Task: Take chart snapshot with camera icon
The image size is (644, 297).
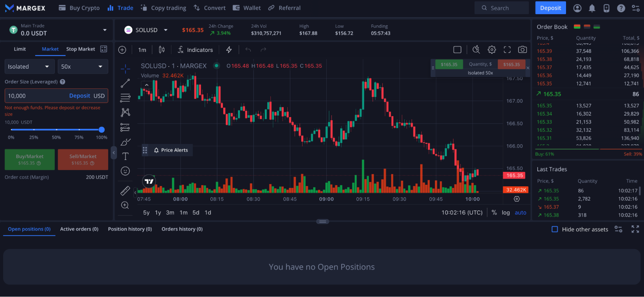Action: [x=522, y=50]
